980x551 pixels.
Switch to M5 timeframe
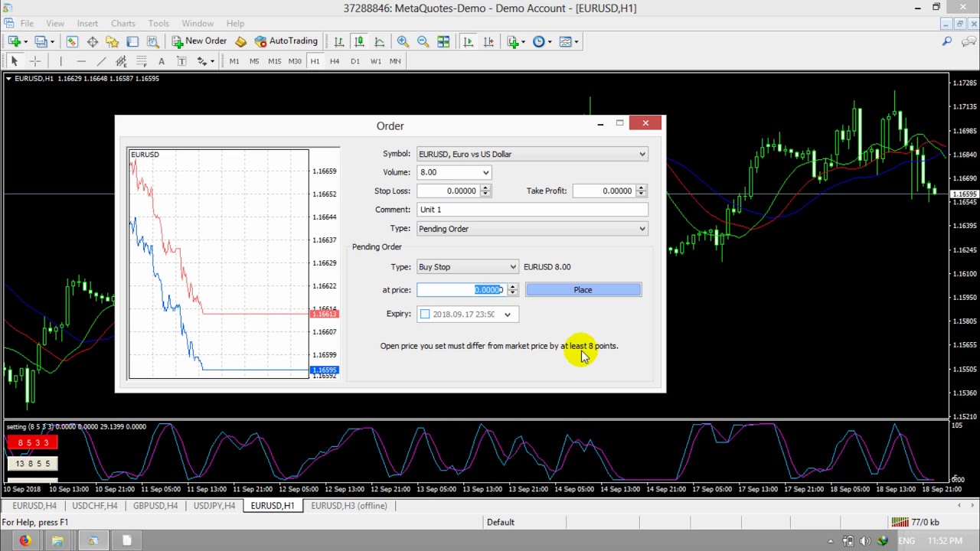[x=254, y=61]
